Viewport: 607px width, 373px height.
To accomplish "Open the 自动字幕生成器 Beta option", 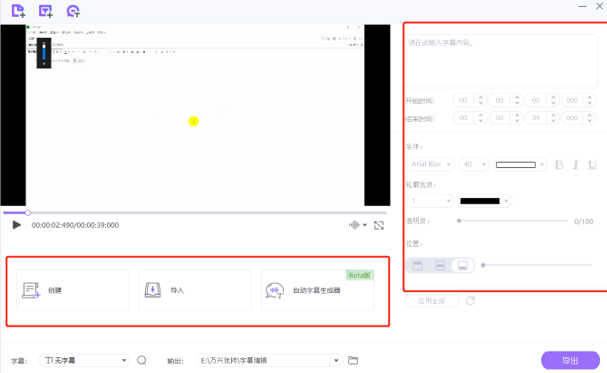I will [x=317, y=290].
